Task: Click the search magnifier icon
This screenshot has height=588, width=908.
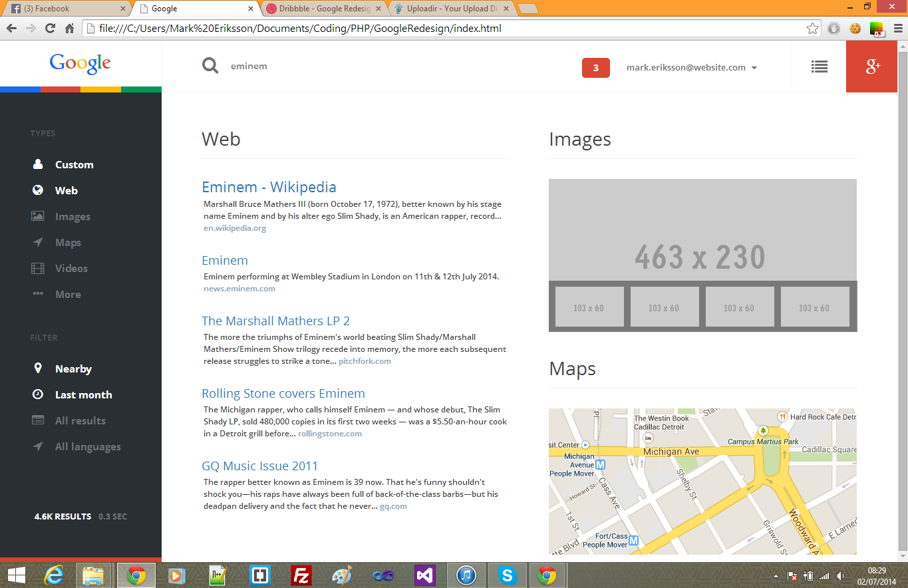Action: 210,65
